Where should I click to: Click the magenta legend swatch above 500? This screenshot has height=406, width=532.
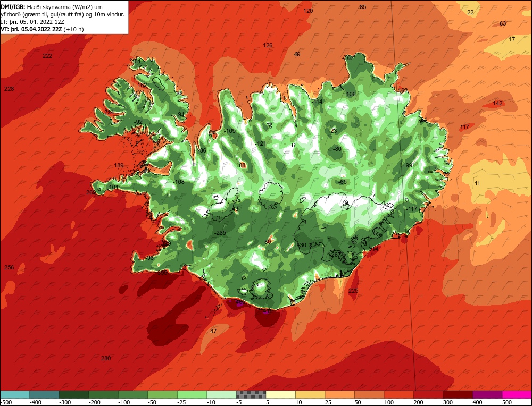click(x=517, y=394)
